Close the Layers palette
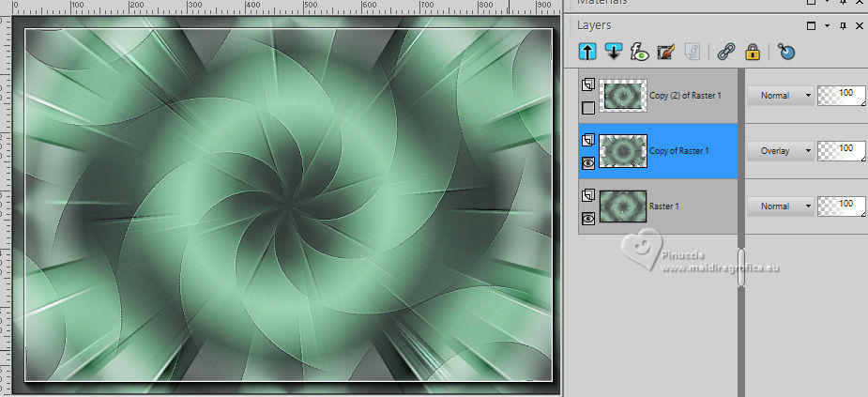The width and height of the screenshot is (868, 397). coord(860,26)
